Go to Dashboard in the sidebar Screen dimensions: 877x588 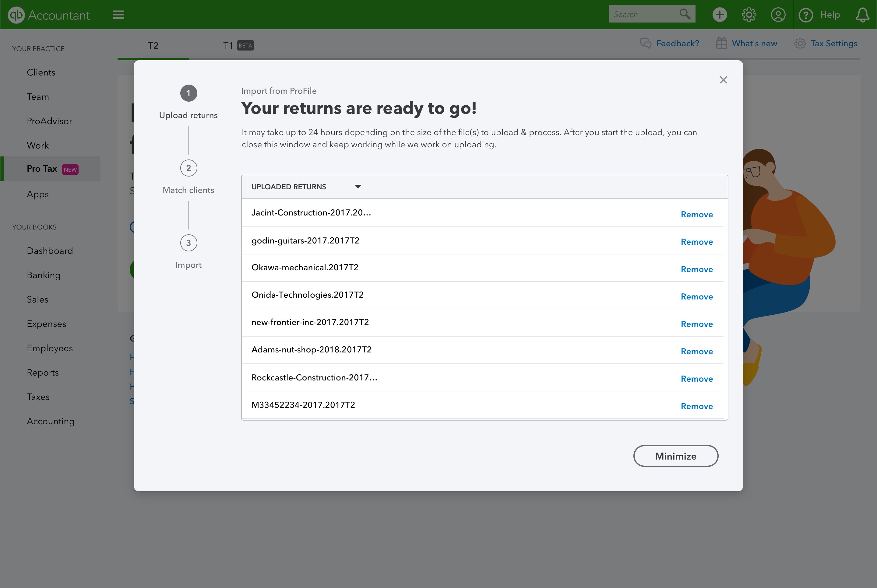(x=50, y=251)
